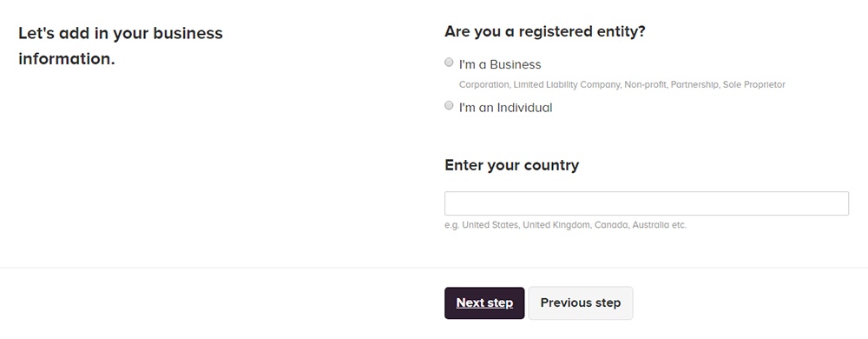Return using the Previous step button
This screenshot has width=868, height=339.
pos(580,303)
